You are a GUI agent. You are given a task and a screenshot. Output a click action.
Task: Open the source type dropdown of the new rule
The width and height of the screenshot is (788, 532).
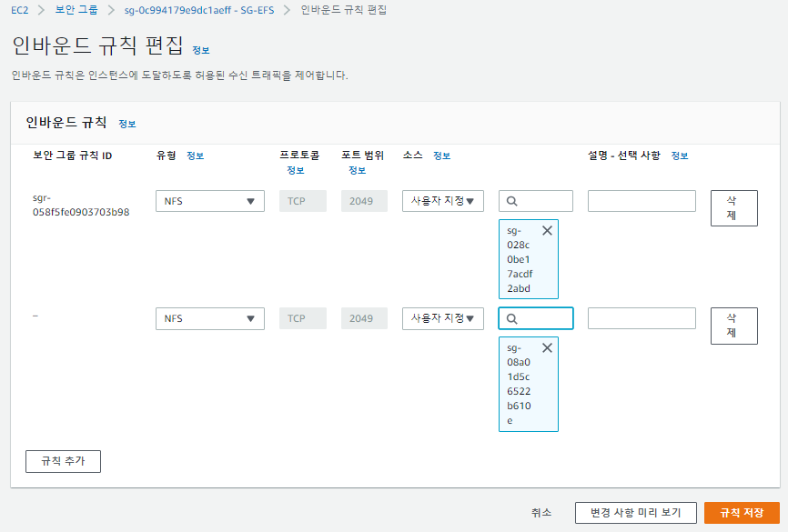(443, 318)
